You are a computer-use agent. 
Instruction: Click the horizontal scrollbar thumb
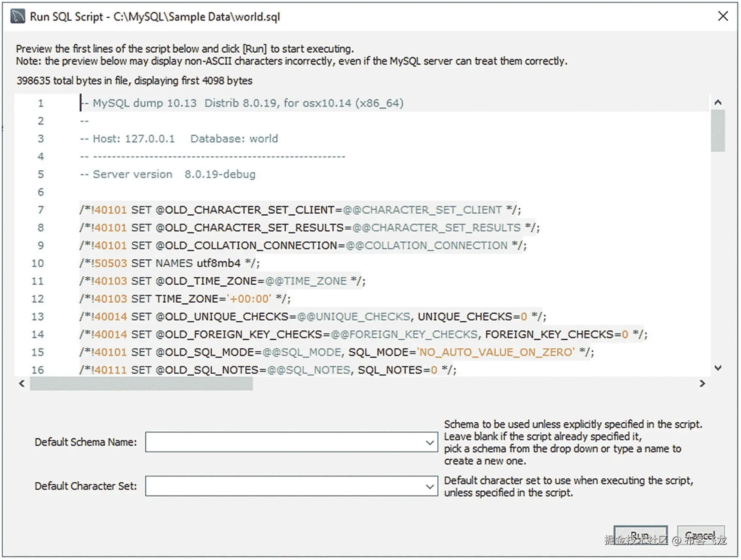tap(142, 383)
